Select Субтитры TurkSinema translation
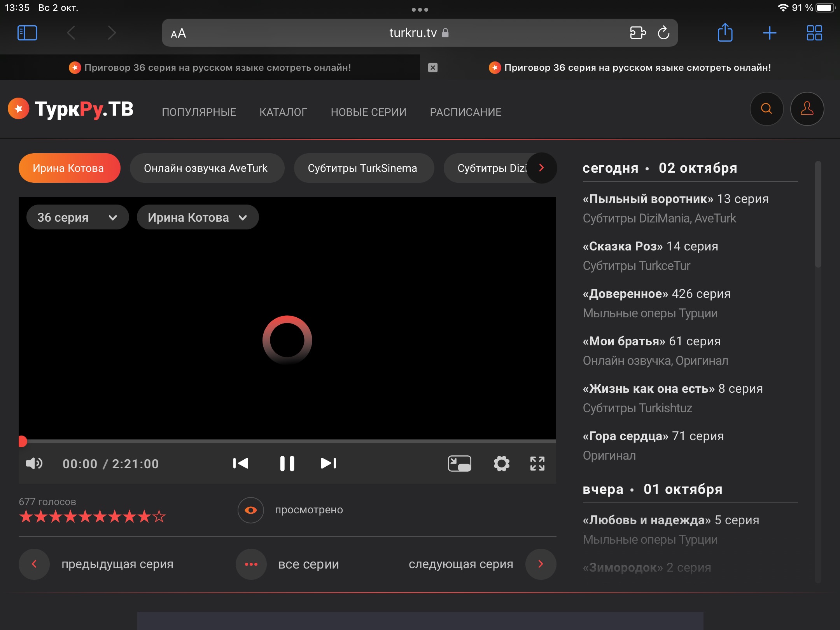 click(x=362, y=168)
